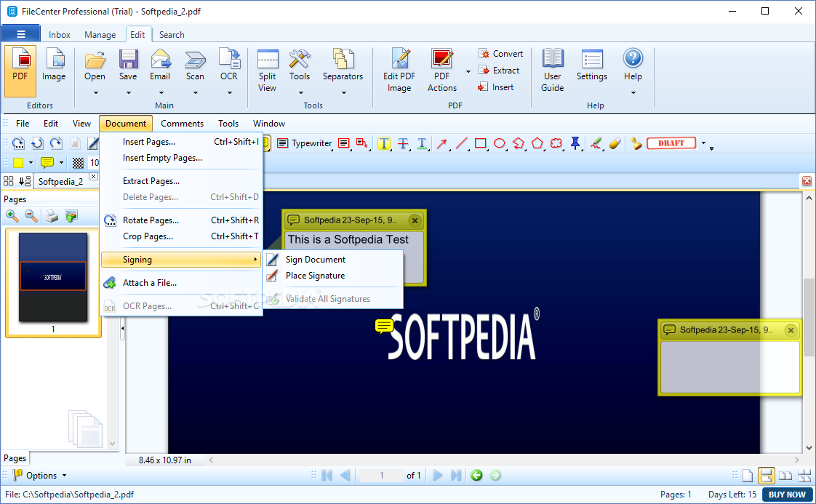Open the Inbox ribbon tab
Screen dimensions: 816x504
tap(60, 34)
